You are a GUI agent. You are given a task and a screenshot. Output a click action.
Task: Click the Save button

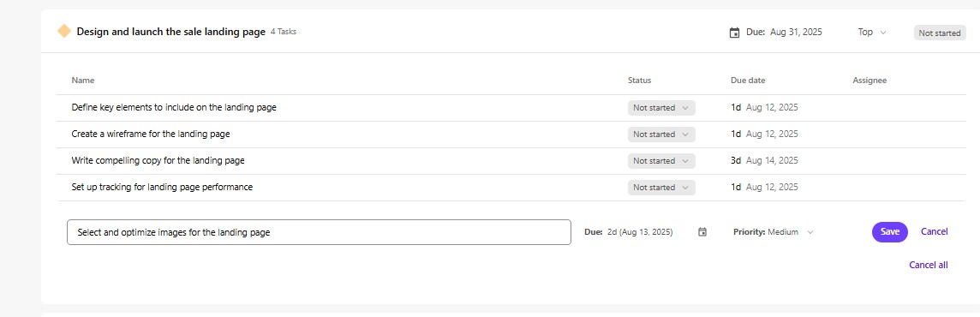(889, 232)
